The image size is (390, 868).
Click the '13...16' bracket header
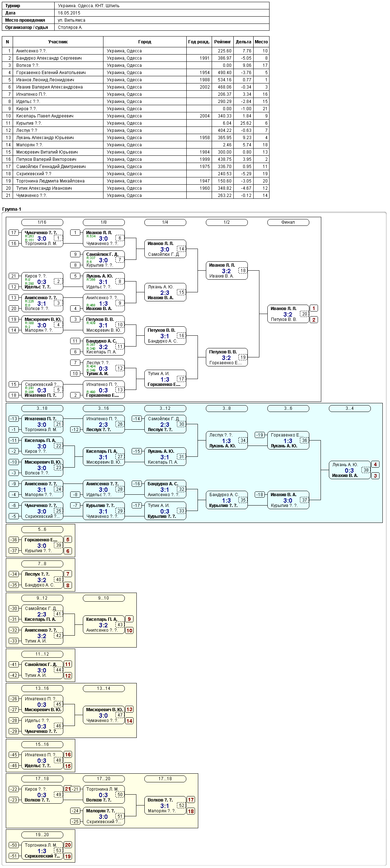coord(42,688)
